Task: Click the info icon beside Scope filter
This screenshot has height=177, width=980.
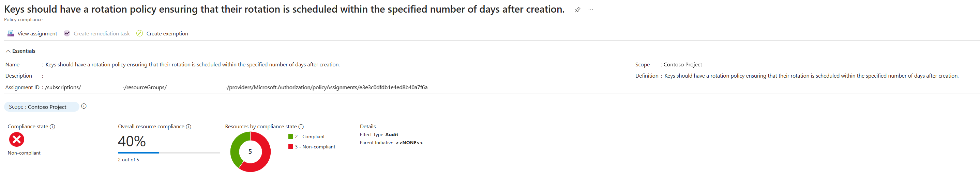Action: [x=84, y=106]
